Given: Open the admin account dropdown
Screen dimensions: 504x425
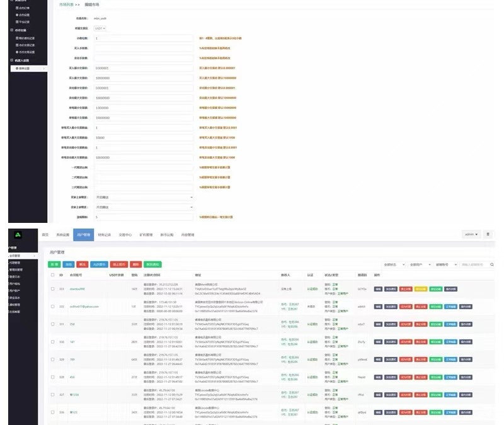Looking at the screenshot, I should pyautogui.click(x=471, y=234).
